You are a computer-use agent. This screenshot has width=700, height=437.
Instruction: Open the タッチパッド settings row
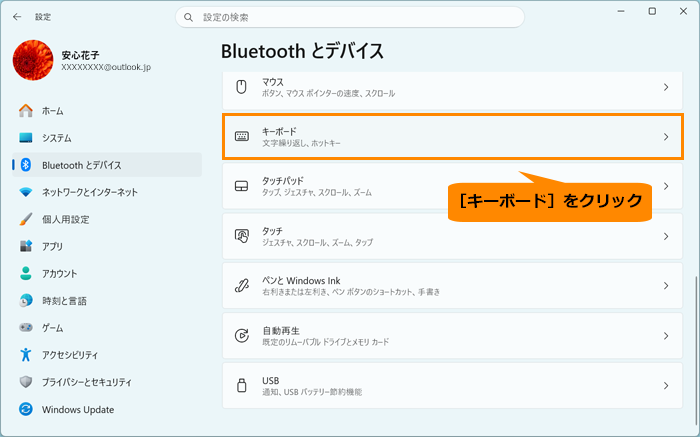pos(453,186)
